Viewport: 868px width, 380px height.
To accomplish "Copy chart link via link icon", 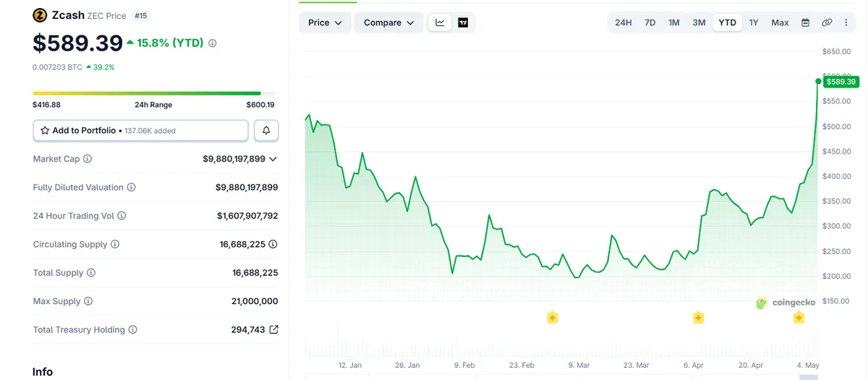I will (x=827, y=22).
